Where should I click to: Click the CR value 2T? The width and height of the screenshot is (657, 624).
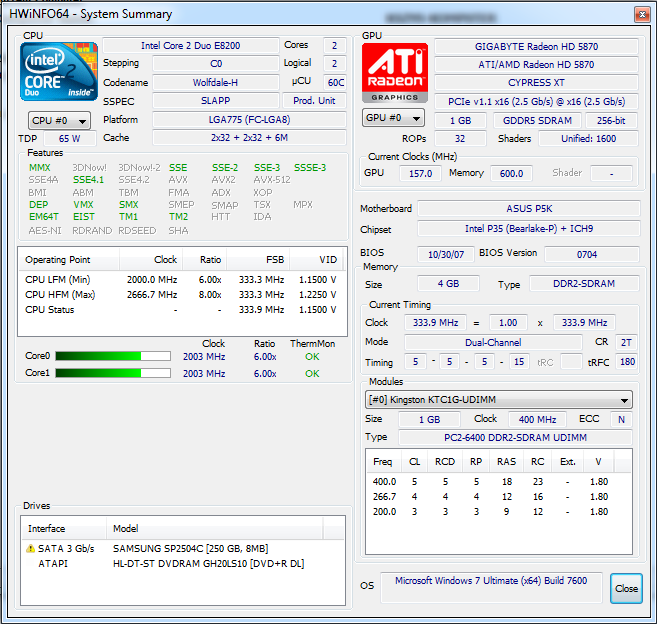[626, 343]
